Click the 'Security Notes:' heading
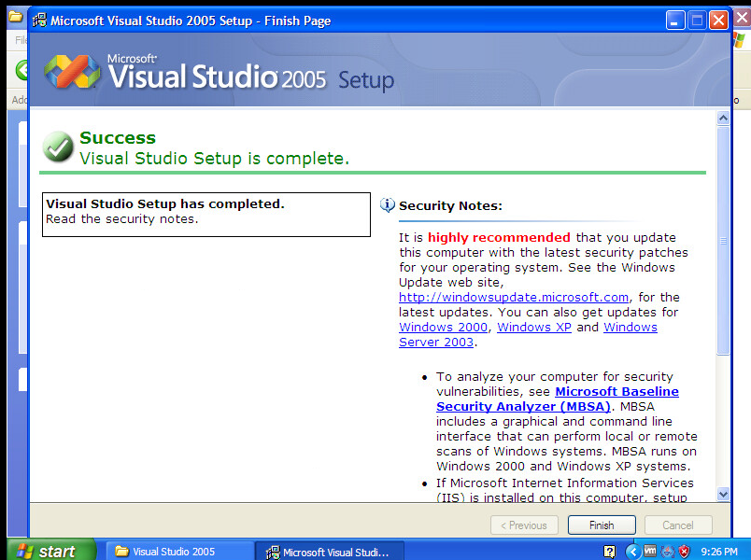This screenshot has width=751, height=560. [x=451, y=206]
